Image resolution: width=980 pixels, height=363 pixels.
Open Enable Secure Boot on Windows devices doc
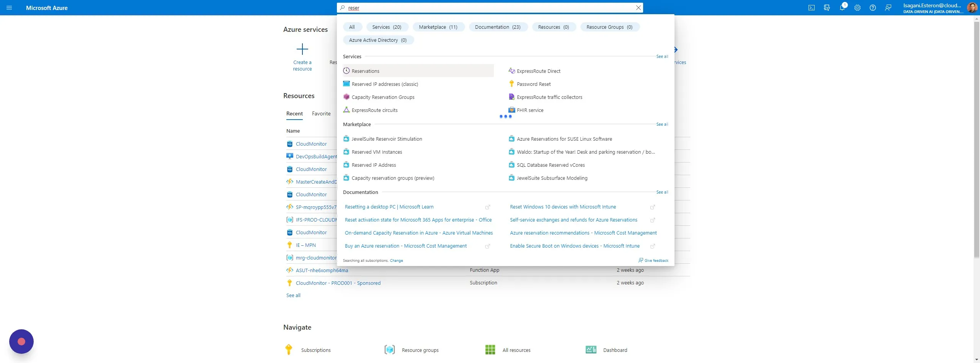pos(575,246)
